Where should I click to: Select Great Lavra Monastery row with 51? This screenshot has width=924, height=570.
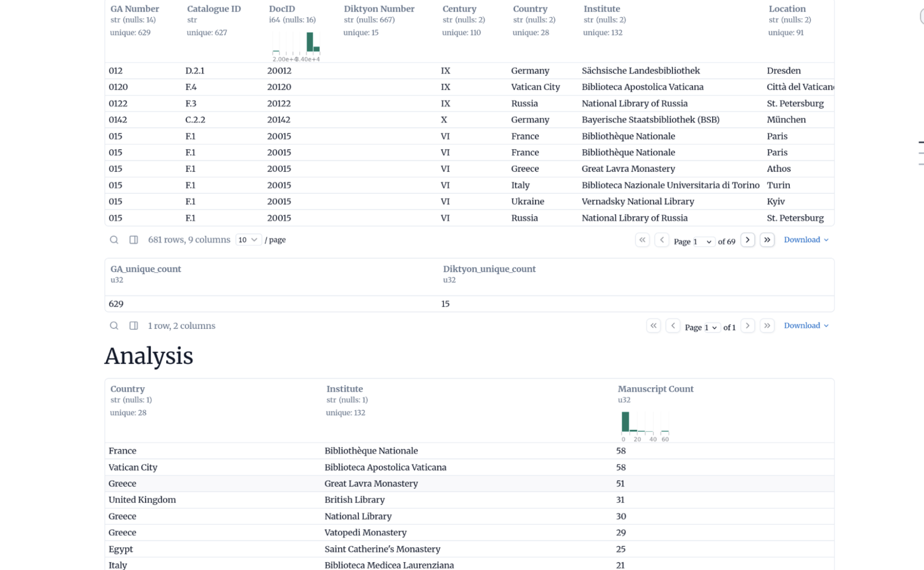click(371, 483)
